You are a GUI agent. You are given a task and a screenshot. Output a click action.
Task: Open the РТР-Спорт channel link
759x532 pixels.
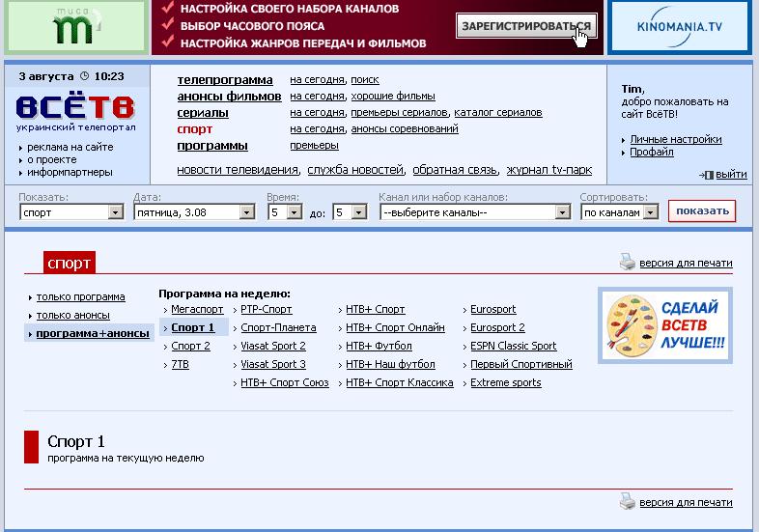[x=267, y=309]
